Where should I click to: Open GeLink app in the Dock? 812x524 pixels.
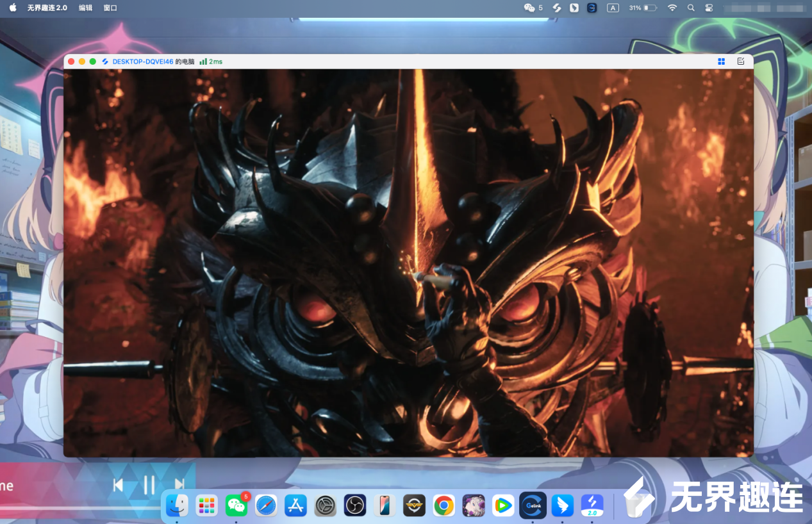pyautogui.click(x=533, y=505)
